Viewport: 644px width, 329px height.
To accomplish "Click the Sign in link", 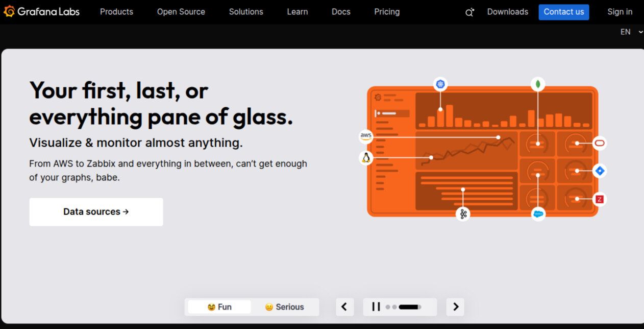I will click(620, 12).
